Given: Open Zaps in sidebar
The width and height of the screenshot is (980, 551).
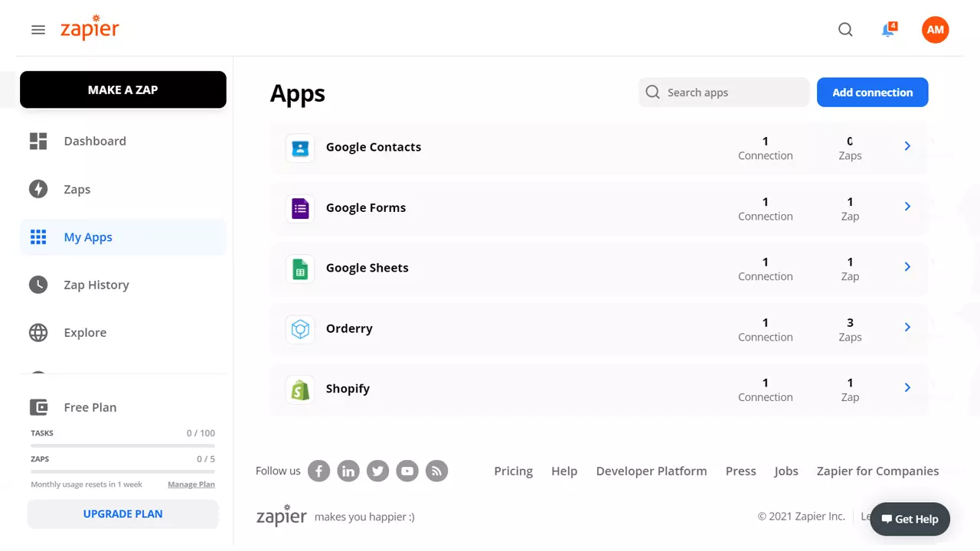Looking at the screenshot, I should [x=122, y=189].
